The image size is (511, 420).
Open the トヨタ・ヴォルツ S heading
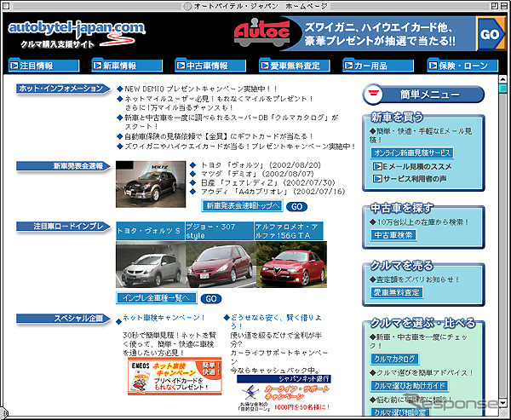point(150,231)
